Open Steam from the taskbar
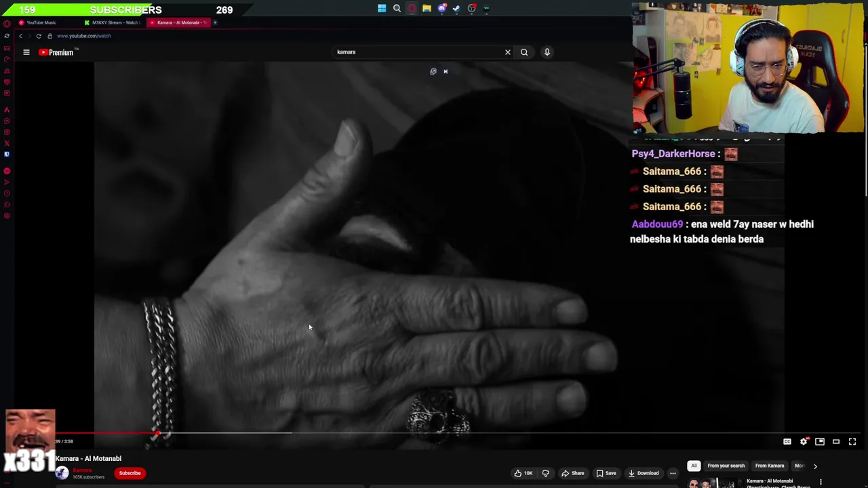This screenshot has width=868, height=488. tap(456, 9)
